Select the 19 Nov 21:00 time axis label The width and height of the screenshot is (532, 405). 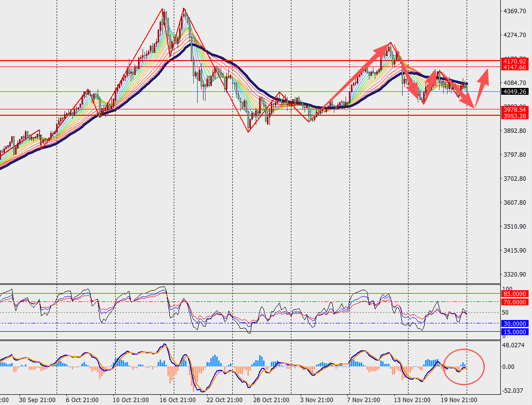pos(459,400)
